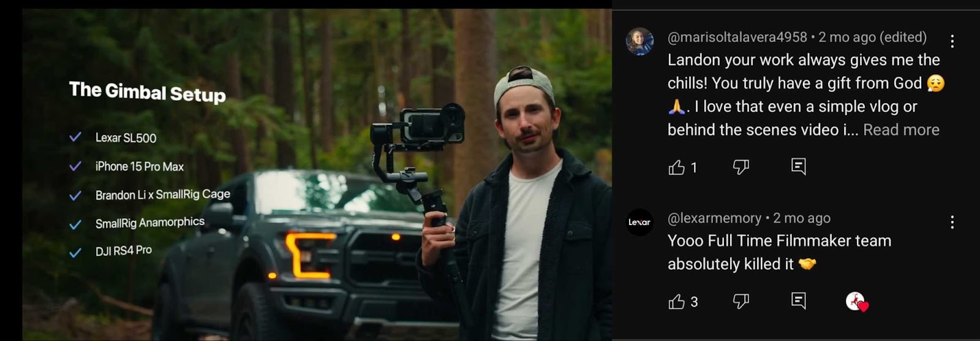Screen dimensions: 980x341
Task: Click 'The Gimbal Setup' title in video
Action: [x=148, y=92]
